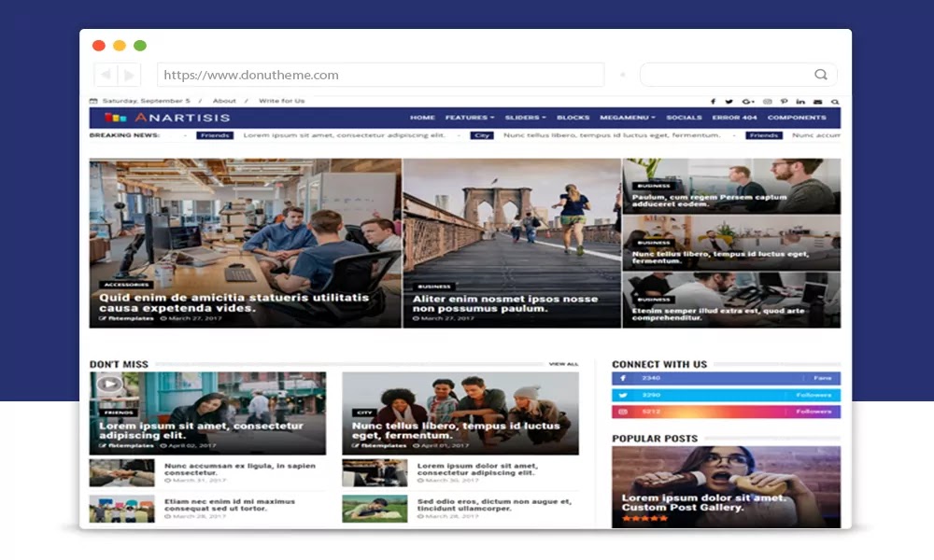Screen dimensions: 934x560
Task: Click 'Nunc accumsan ex ligula' post thumbnail
Action: (122, 472)
